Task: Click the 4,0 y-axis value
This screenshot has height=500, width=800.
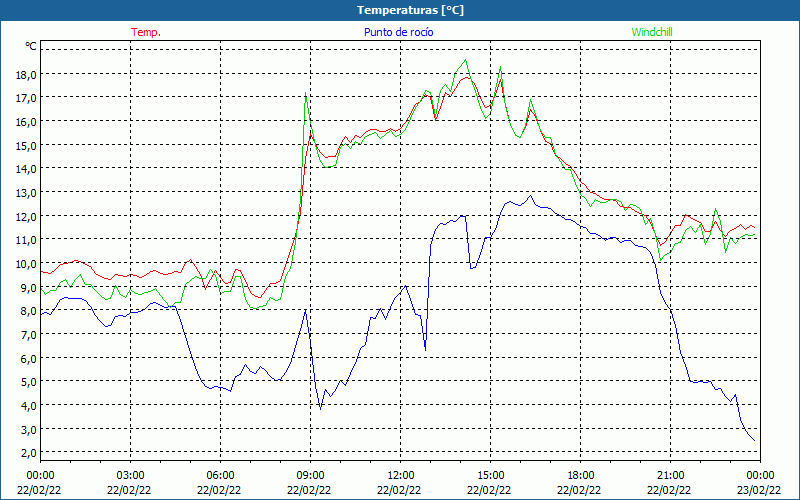Action: (x=29, y=406)
